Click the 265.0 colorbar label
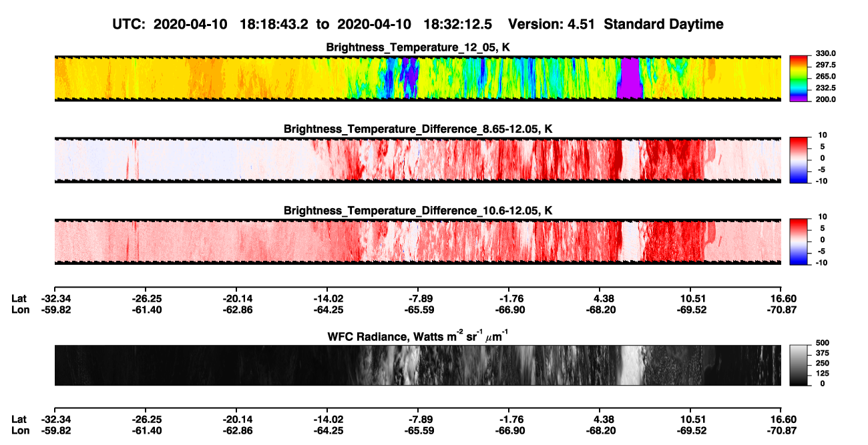Image resolution: width=868 pixels, height=445 pixels. tap(825, 77)
